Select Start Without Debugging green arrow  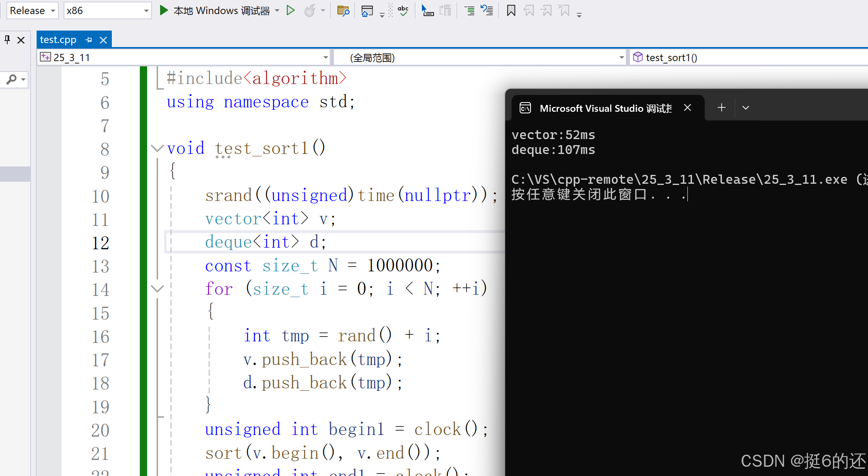[x=291, y=10]
